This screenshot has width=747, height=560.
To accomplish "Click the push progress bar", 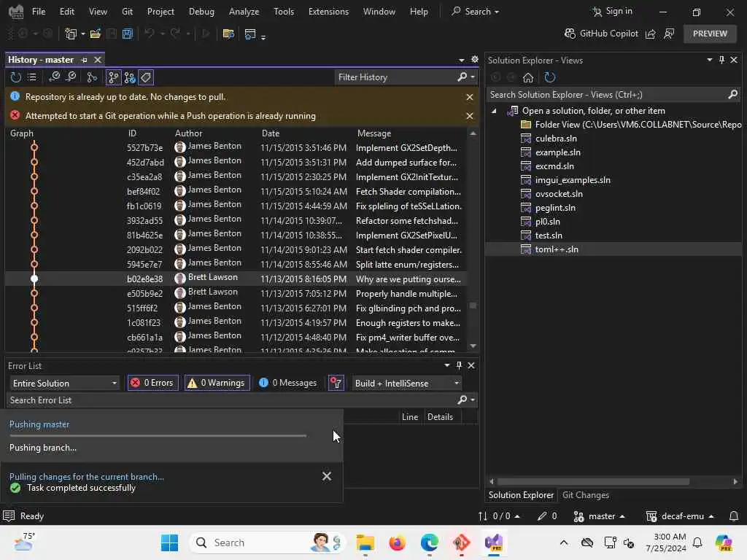I will pos(158,436).
